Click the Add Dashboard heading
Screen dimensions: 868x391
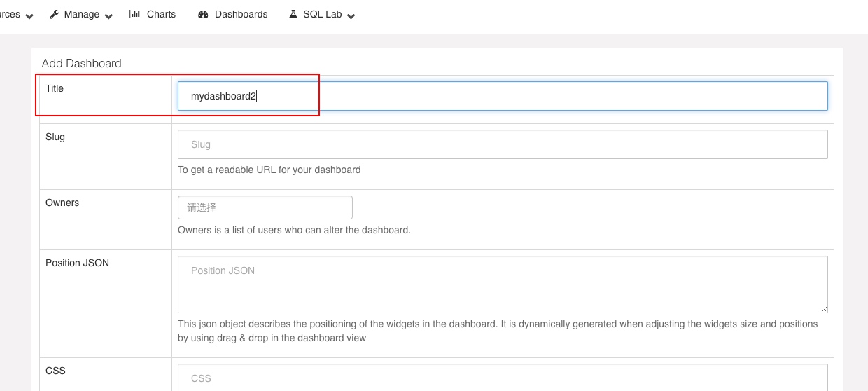tap(82, 63)
